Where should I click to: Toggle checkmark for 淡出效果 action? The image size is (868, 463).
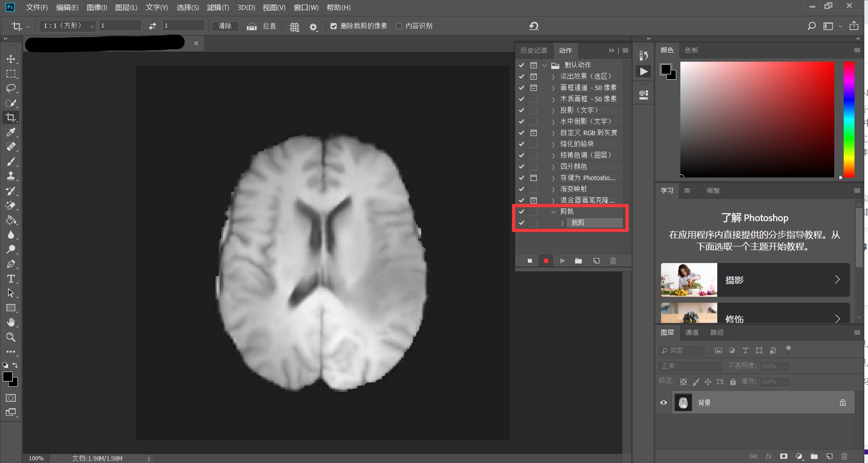[x=521, y=77]
